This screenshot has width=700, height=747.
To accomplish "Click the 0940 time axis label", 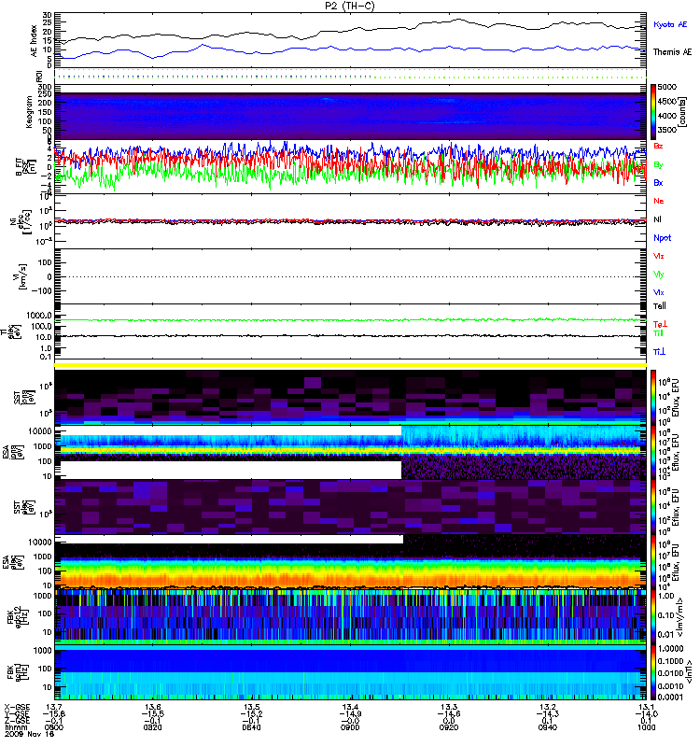I will coord(548,727).
